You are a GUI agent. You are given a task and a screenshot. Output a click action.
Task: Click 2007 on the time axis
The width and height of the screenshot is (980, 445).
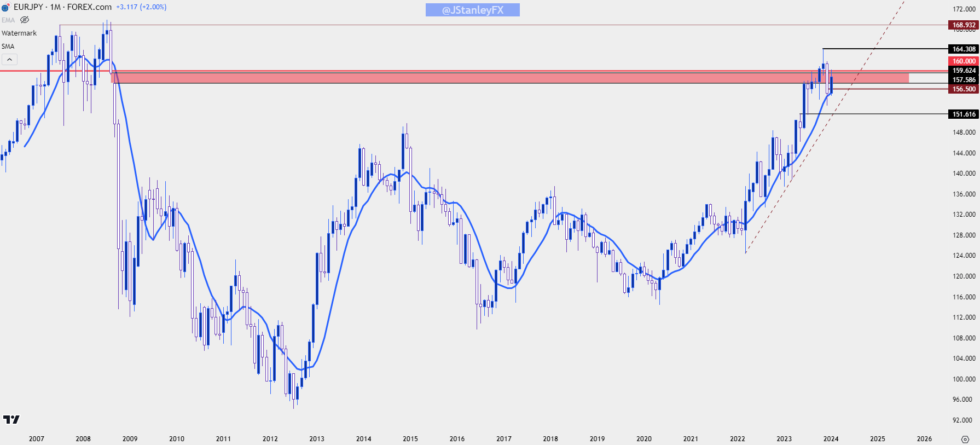coord(37,439)
